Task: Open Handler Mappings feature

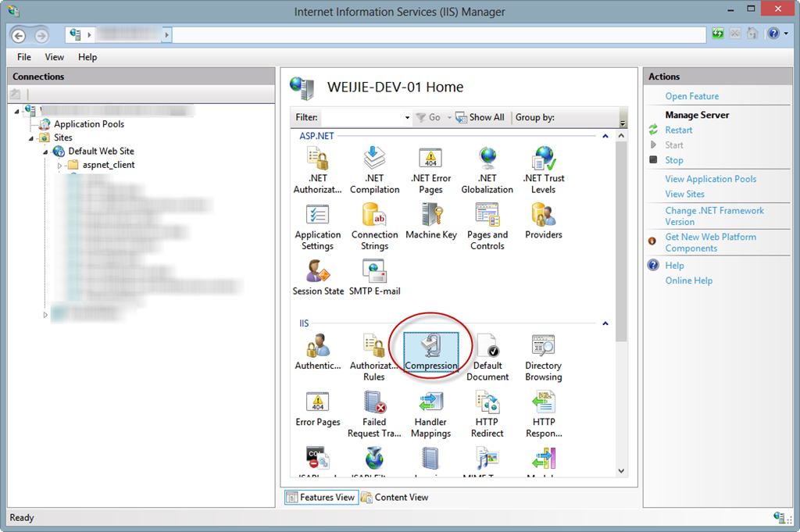Action: click(430, 414)
